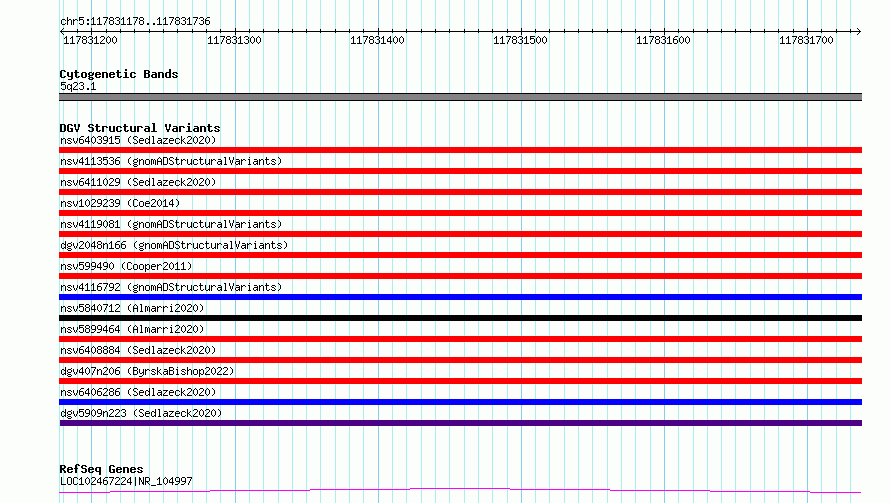The image size is (890, 503).
Task: Select the red bar under dgv407n206
Action: [x=460, y=381]
